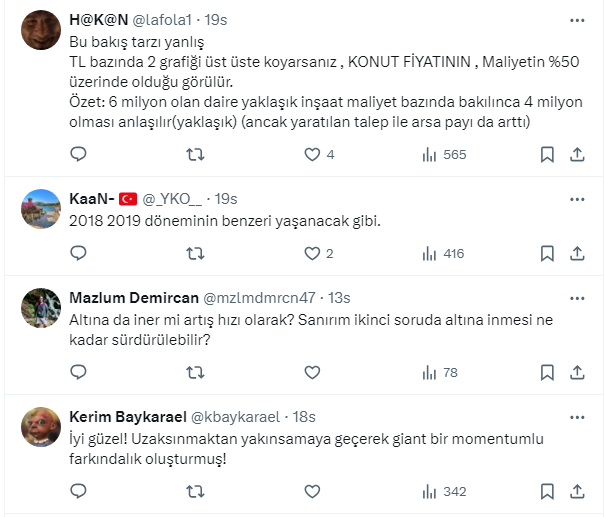Open more options on Mazlum Demircan's tweet
The height and width of the screenshot is (517, 605).
[577, 298]
